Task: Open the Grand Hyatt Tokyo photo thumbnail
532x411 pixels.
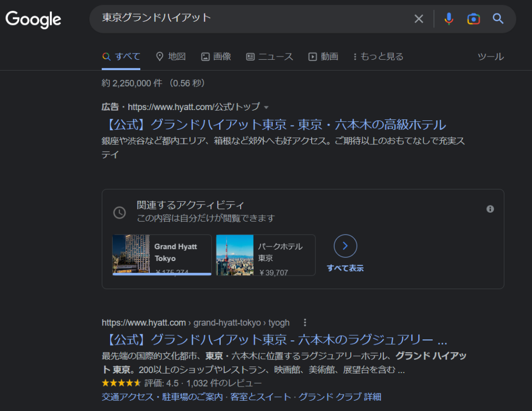Action: [131, 254]
